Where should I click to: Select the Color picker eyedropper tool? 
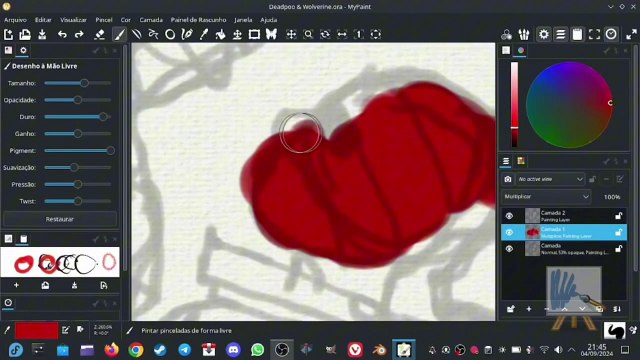(204, 35)
